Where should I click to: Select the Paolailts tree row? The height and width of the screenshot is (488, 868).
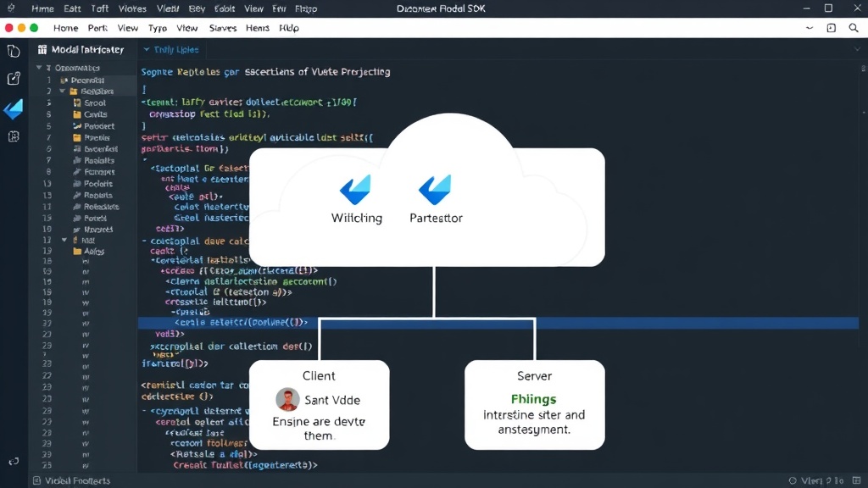82,160
